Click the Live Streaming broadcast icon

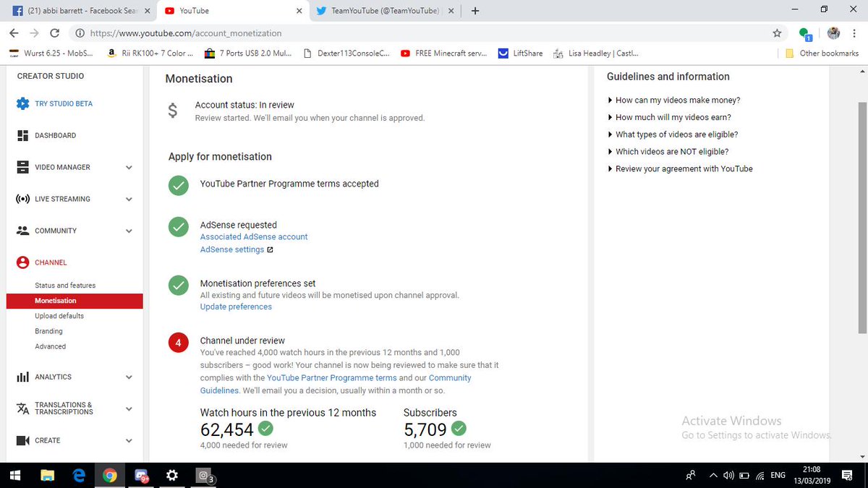click(x=22, y=199)
